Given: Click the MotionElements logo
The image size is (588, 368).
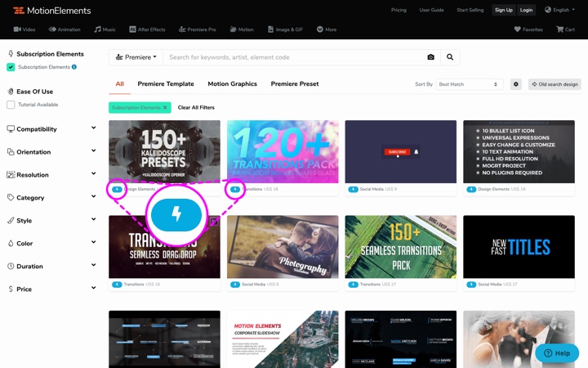Looking at the screenshot, I should coord(51,11).
